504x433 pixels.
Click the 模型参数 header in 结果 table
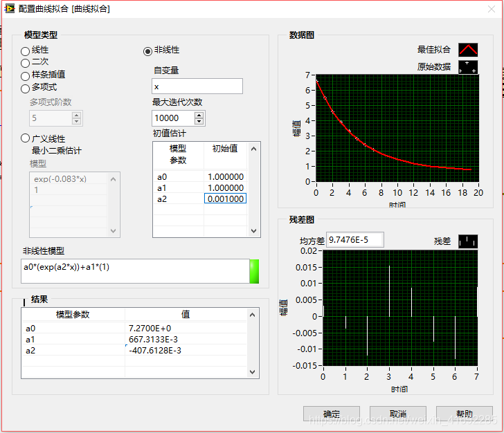tap(73, 315)
